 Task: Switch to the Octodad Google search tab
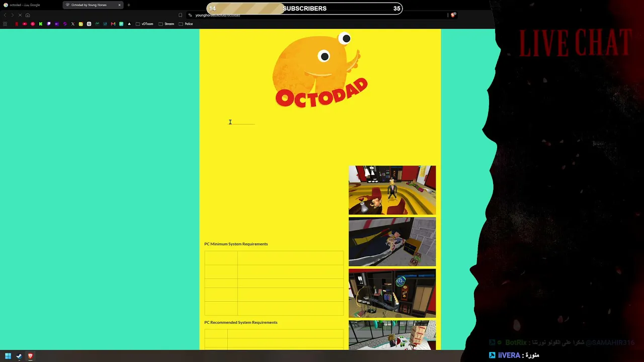coord(31,5)
